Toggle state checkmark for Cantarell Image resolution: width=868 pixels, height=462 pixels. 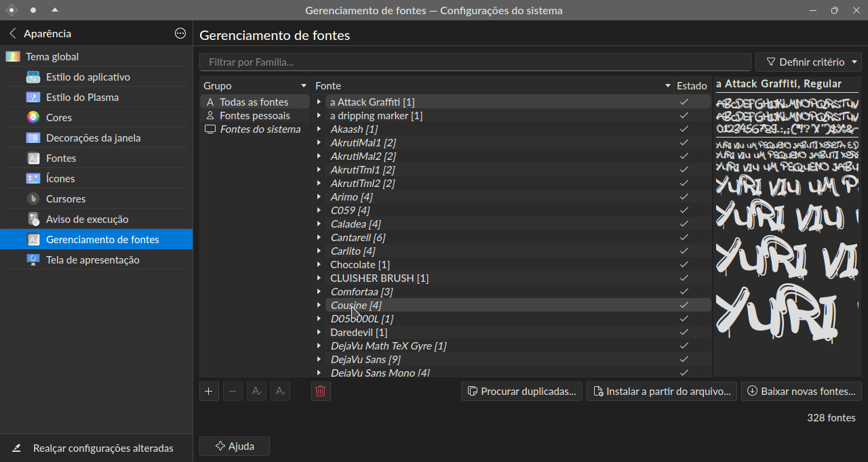pos(684,238)
